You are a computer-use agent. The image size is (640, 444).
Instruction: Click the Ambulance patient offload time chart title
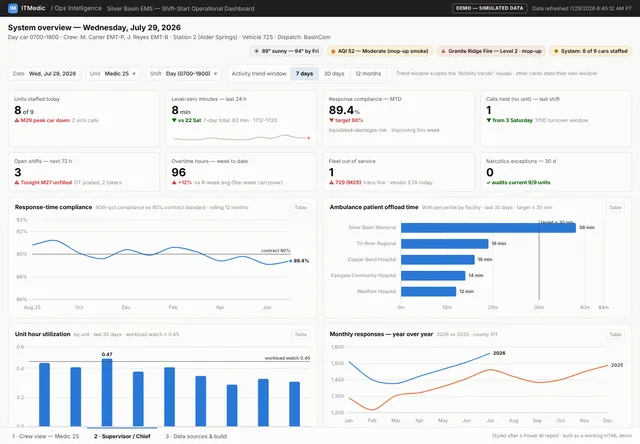pos(374,207)
